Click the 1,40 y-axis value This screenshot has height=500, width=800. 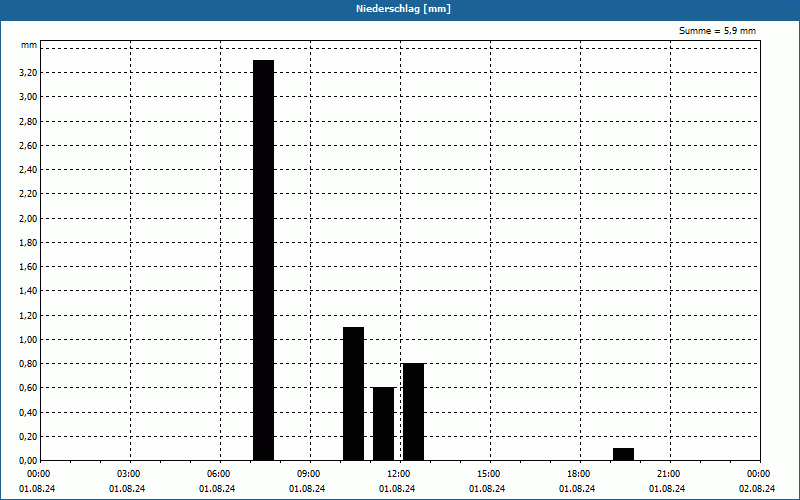[28, 291]
